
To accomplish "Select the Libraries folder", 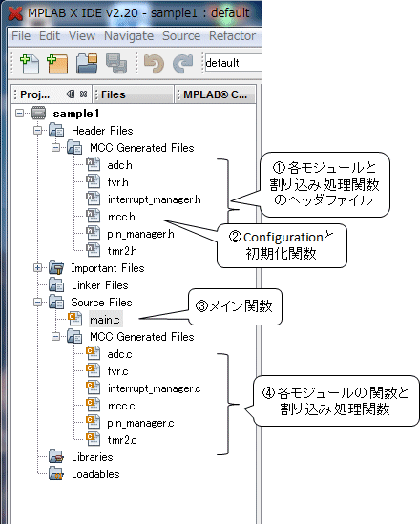I will coord(93,457).
